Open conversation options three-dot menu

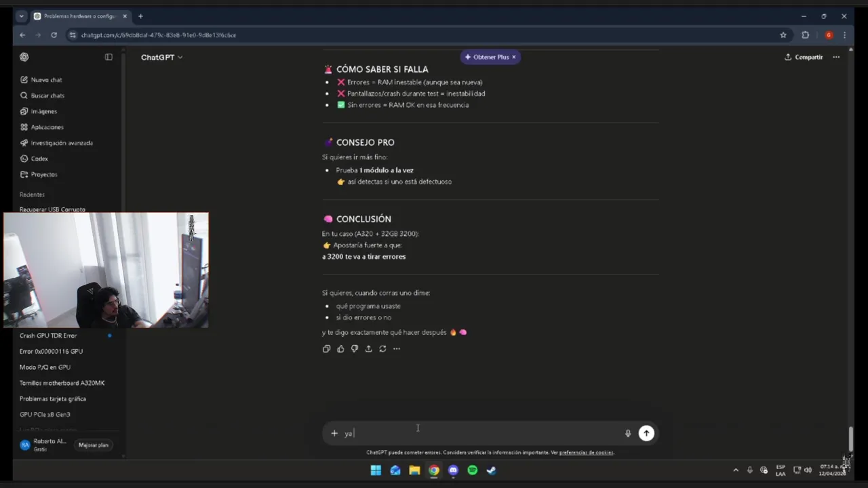pyautogui.click(x=836, y=57)
